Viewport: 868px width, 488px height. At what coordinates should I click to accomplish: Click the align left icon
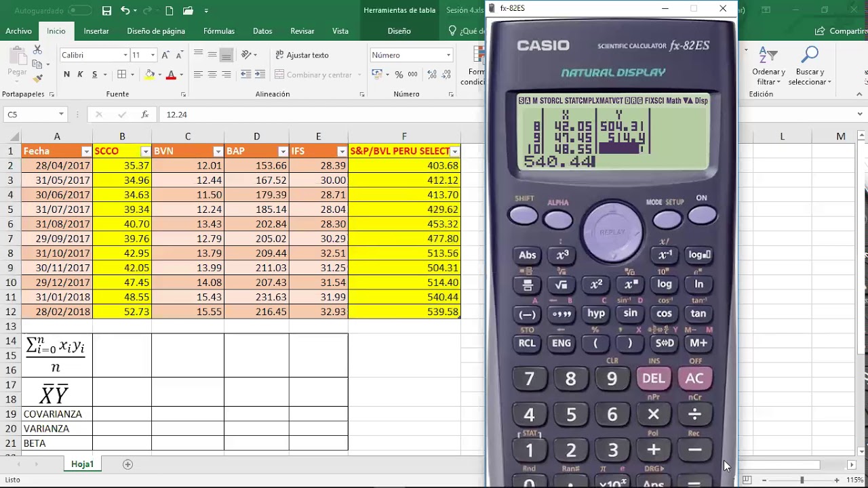[198, 75]
